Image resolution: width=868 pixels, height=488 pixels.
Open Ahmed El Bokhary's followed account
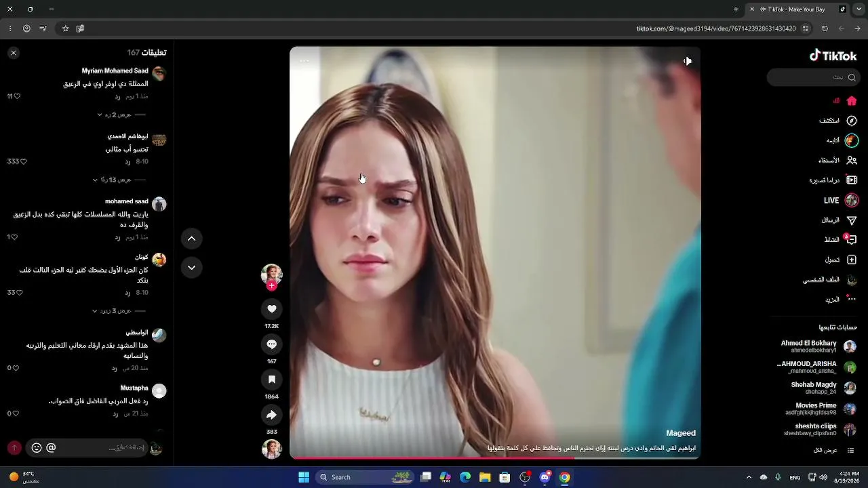pos(818,346)
